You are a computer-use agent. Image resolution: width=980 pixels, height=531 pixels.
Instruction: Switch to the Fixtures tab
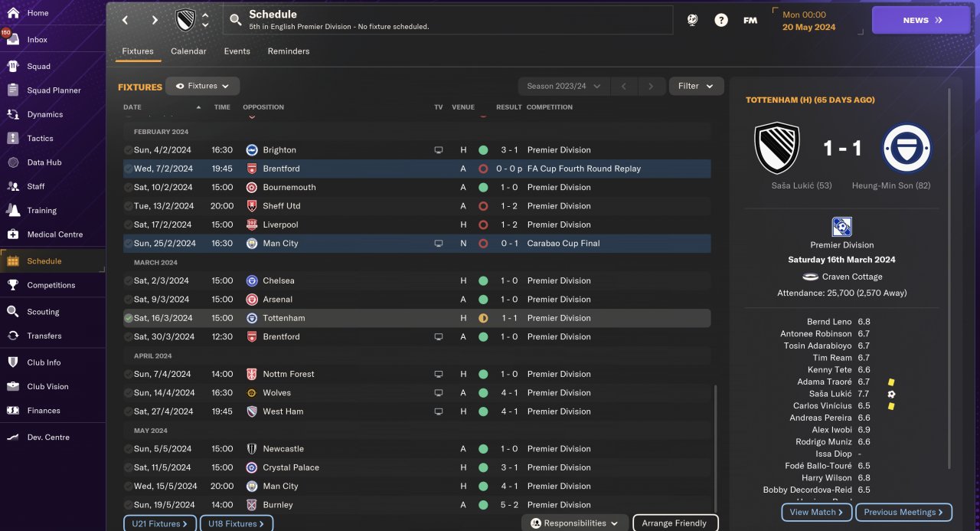[138, 51]
